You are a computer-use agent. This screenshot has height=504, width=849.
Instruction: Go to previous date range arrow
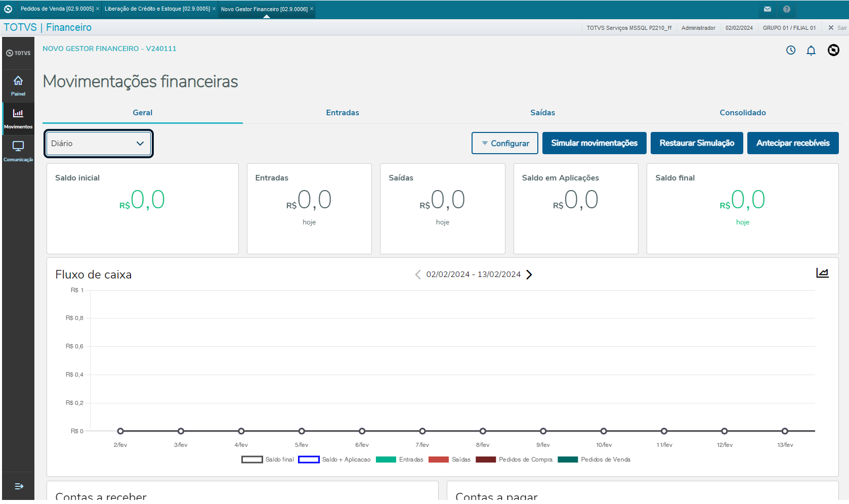click(418, 274)
